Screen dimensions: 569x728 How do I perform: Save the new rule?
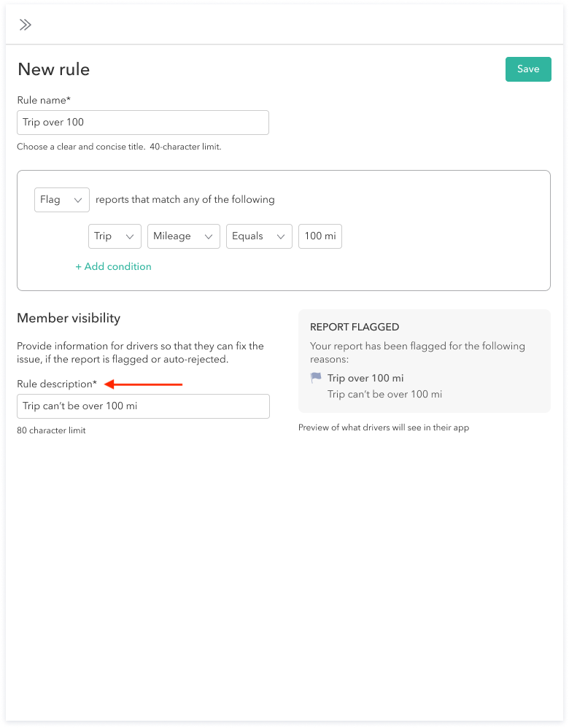point(528,69)
